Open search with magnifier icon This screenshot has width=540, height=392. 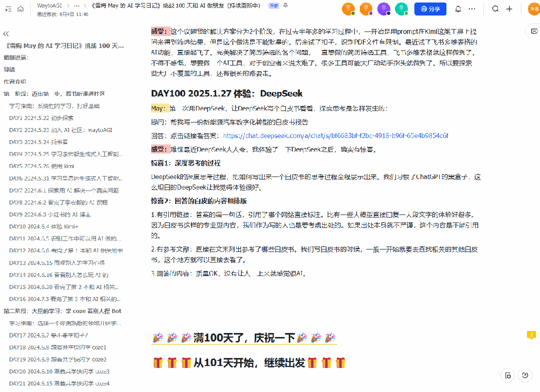pyautogui.click(x=495, y=9)
